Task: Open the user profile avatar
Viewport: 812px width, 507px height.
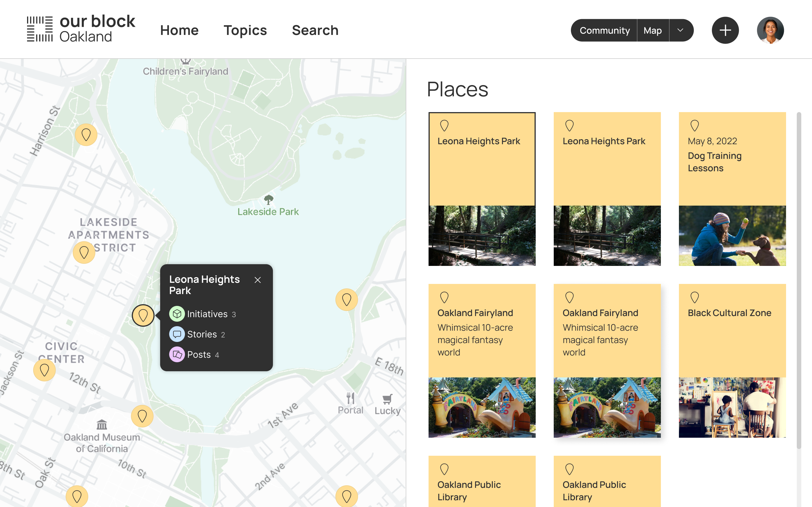Action: click(x=770, y=30)
